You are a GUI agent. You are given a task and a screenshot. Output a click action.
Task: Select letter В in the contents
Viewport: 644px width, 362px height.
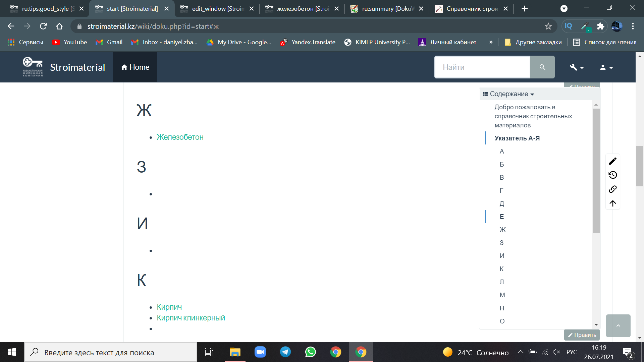[x=502, y=177]
